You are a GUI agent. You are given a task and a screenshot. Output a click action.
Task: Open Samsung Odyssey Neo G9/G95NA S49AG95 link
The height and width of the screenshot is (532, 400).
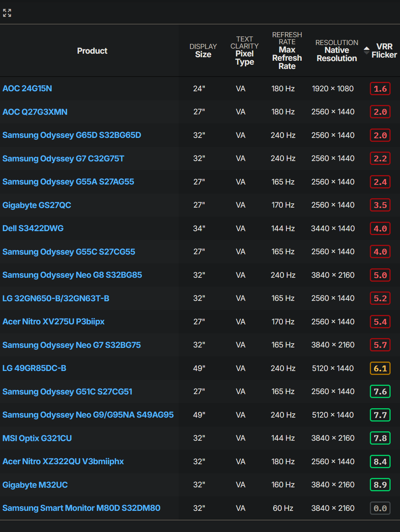click(x=88, y=415)
